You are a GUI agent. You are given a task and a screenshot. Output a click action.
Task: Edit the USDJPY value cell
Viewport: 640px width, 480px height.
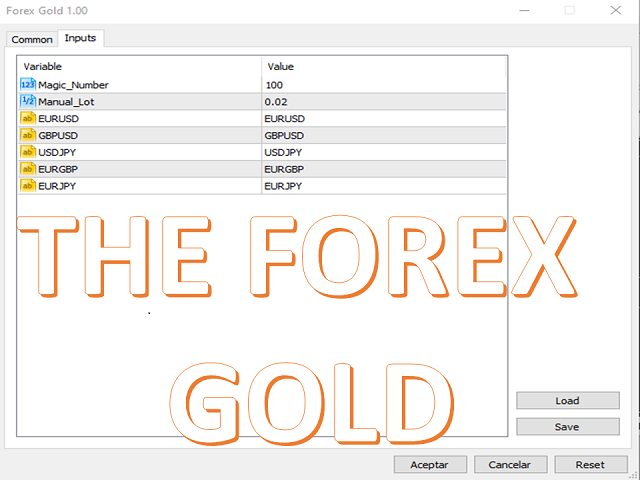pyautogui.click(x=383, y=152)
